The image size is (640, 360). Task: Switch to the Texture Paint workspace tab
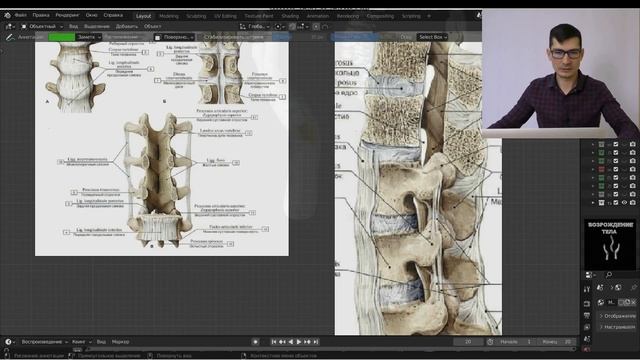pos(259,16)
